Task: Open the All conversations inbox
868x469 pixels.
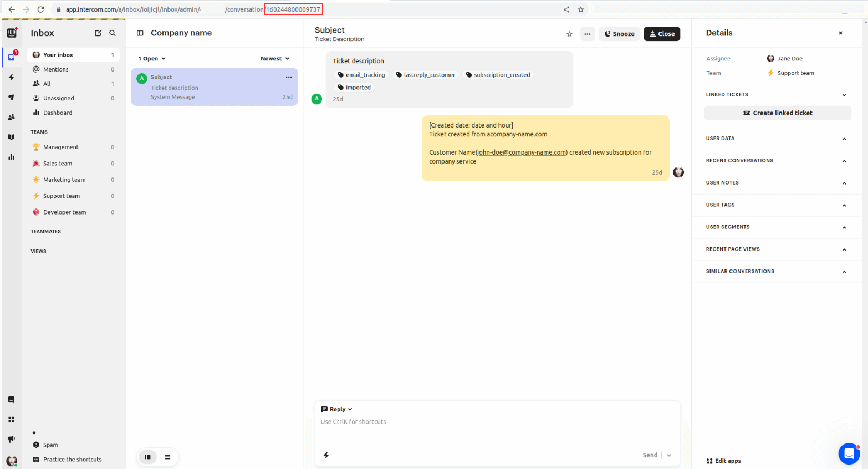Action: [x=73, y=84]
